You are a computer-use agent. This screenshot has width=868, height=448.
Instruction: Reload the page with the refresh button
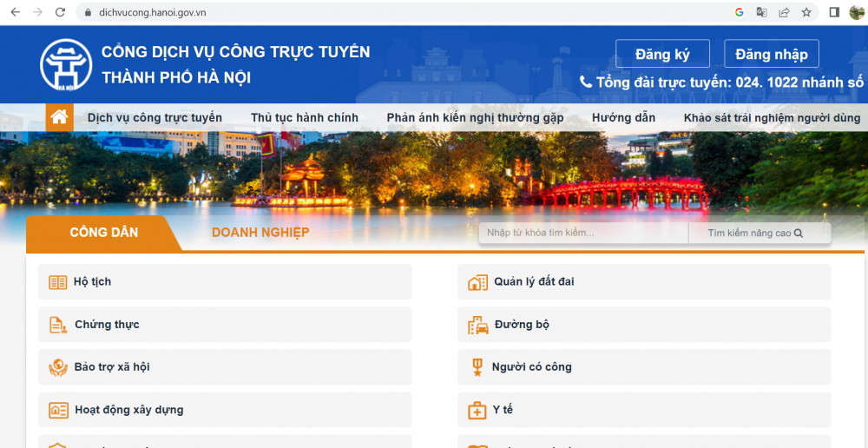[x=60, y=12]
